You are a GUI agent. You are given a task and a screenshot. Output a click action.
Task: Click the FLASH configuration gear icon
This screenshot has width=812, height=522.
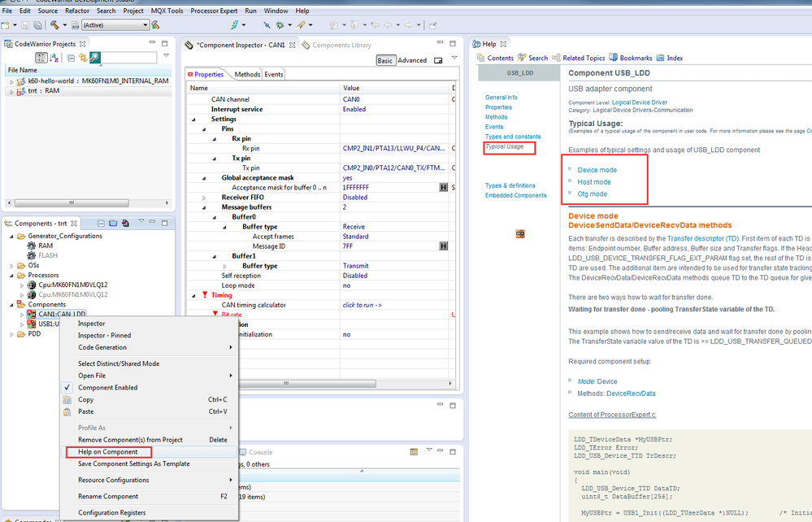coord(31,255)
